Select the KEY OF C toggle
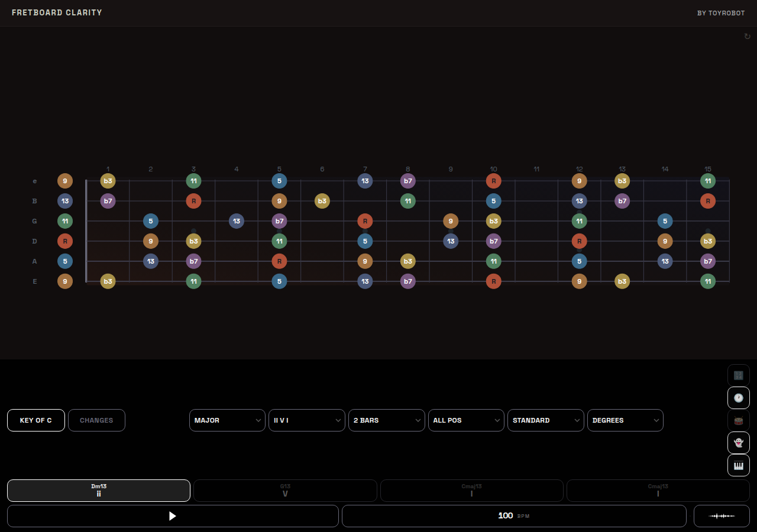Screen dimensions: 757x532 coord(36,420)
